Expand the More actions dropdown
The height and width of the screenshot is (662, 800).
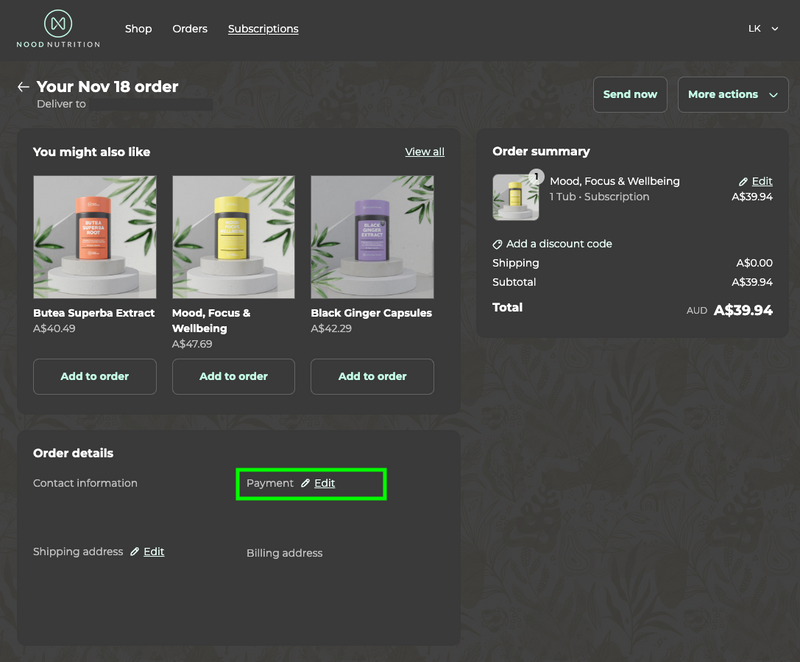733,95
